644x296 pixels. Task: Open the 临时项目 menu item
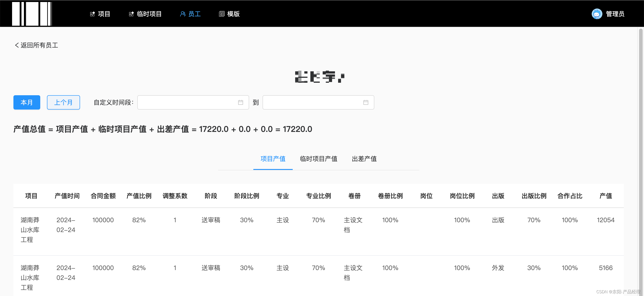149,14
